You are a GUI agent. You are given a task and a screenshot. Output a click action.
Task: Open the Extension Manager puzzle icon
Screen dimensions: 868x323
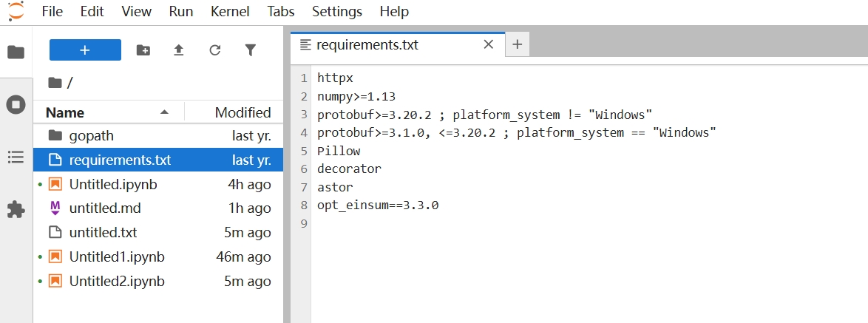(16, 210)
